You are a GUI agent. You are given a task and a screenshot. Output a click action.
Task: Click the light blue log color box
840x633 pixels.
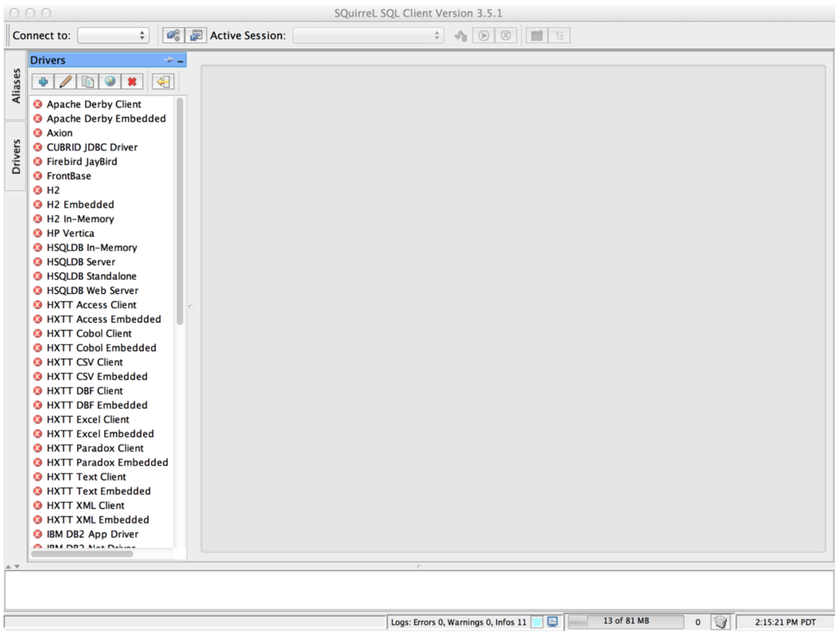[x=537, y=622]
